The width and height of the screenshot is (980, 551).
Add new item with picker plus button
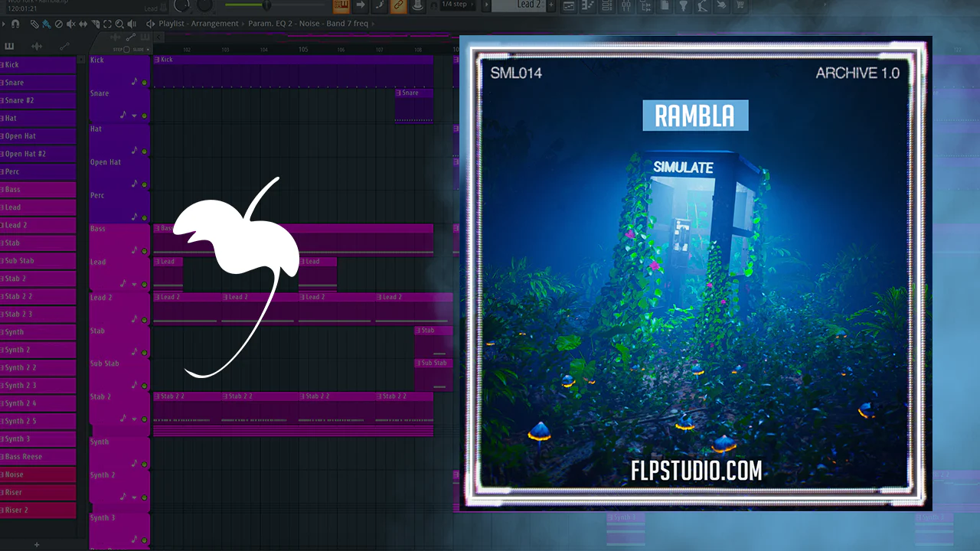pos(36,545)
